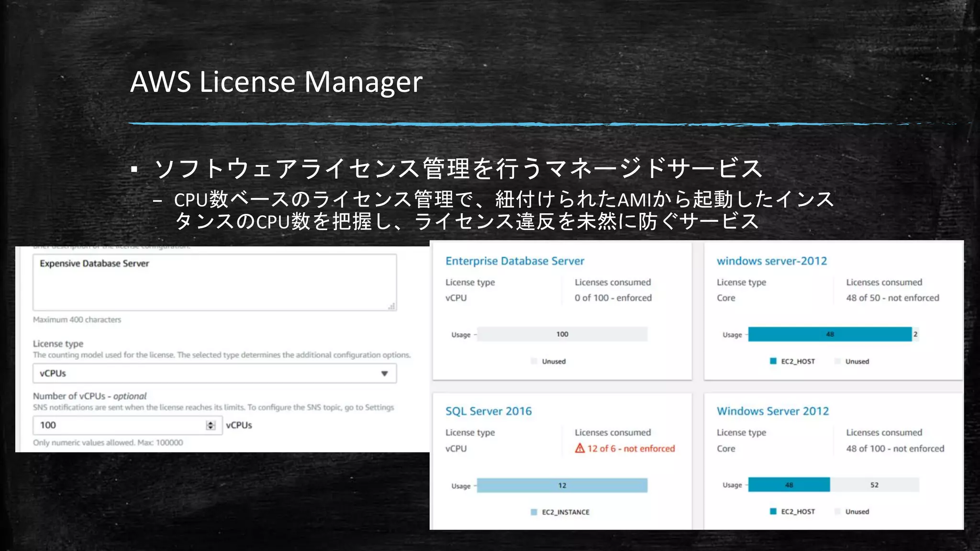Click the 'Maximum 400 characters' hint
Image resolution: width=980 pixels, height=551 pixels.
point(77,320)
